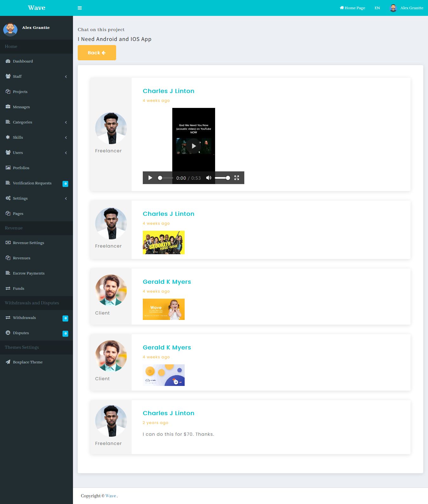
Task: Click 'I Need Android and IOS App' title
Action: (115, 39)
